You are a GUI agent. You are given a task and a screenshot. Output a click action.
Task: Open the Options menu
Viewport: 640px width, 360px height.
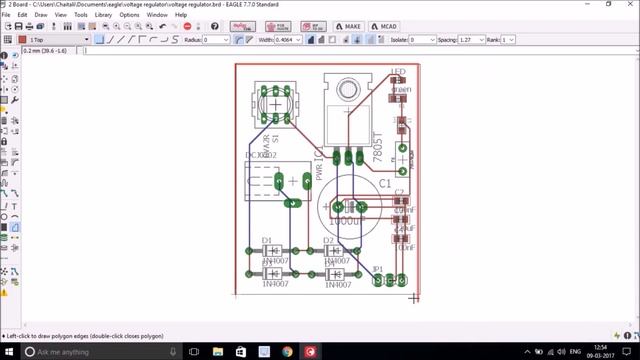tap(129, 15)
